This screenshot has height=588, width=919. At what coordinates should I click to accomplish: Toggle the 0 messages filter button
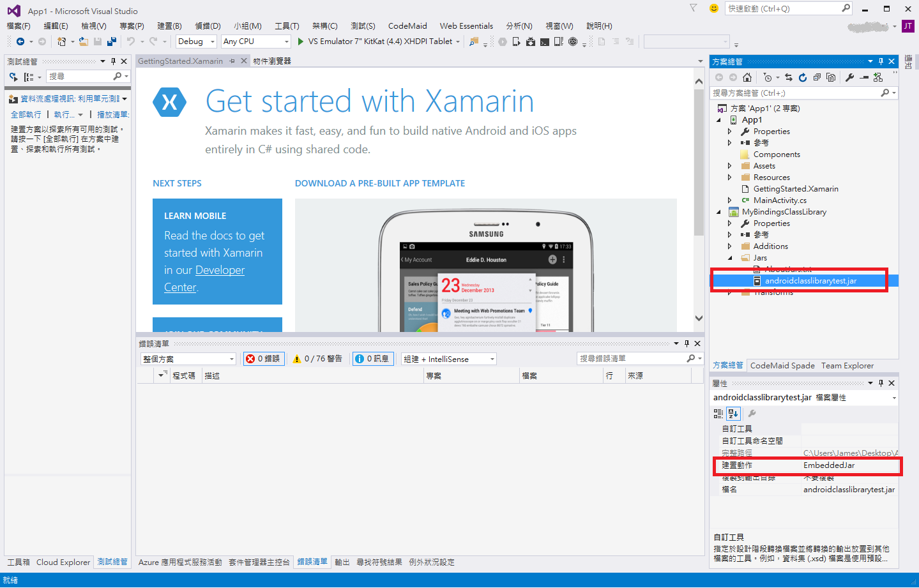coord(372,359)
